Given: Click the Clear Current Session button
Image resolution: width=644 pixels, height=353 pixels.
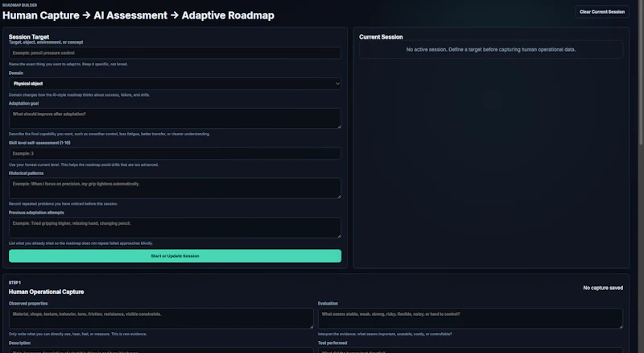Looking at the screenshot, I should tap(601, 12).
